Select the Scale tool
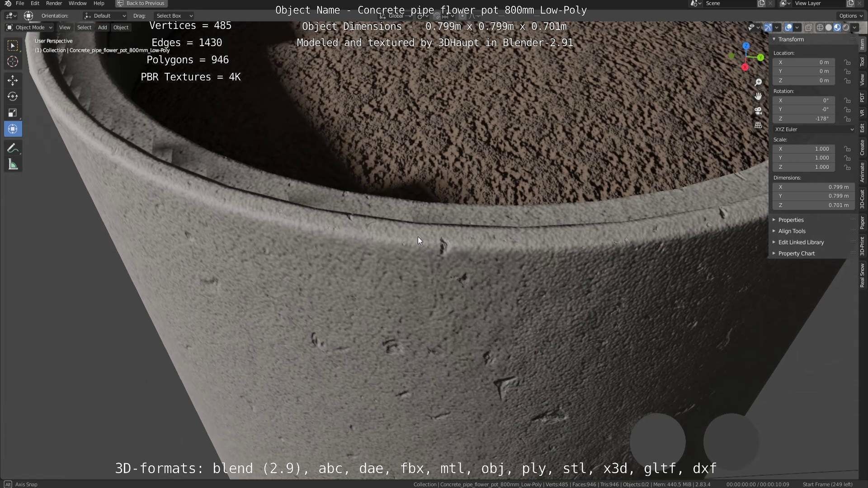 [x=13, y=113]
